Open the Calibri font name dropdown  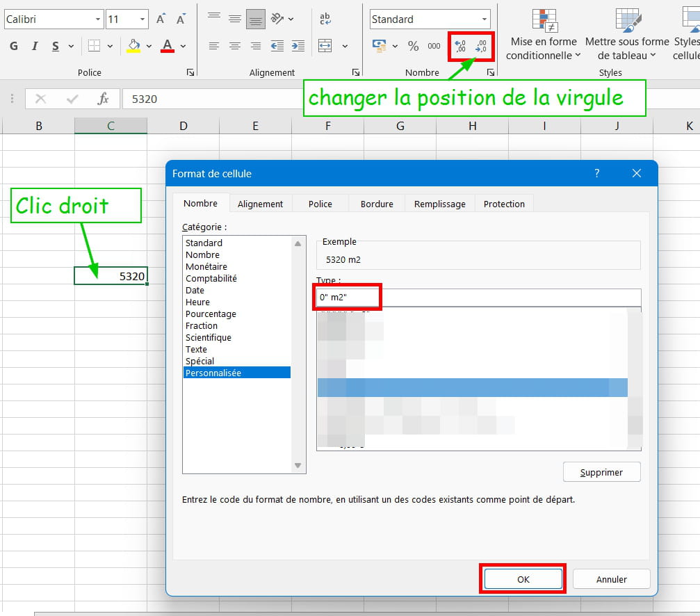[x=97, y=19]
